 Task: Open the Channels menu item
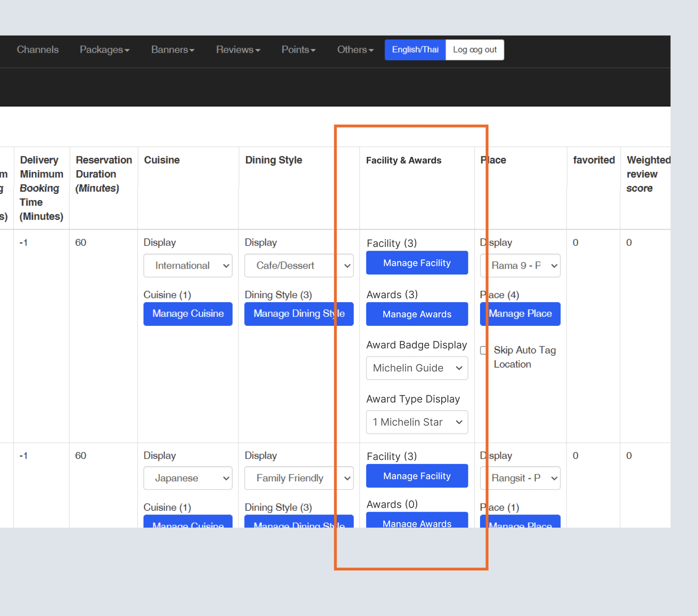click(37, 49)
